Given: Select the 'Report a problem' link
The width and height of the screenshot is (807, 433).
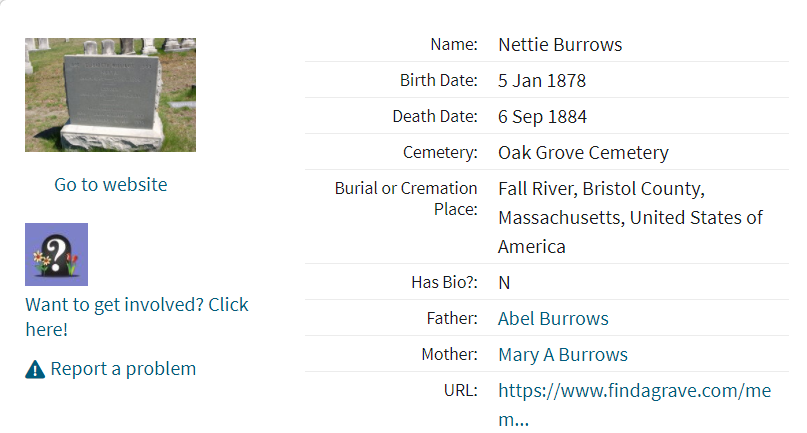Looking at the screenshot, I should pos(123,369).
